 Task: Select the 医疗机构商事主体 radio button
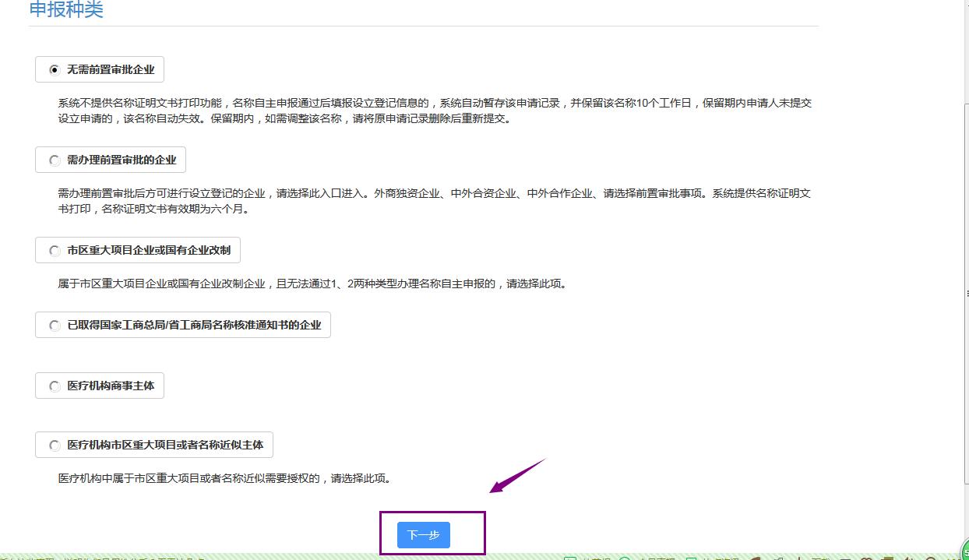55,386
